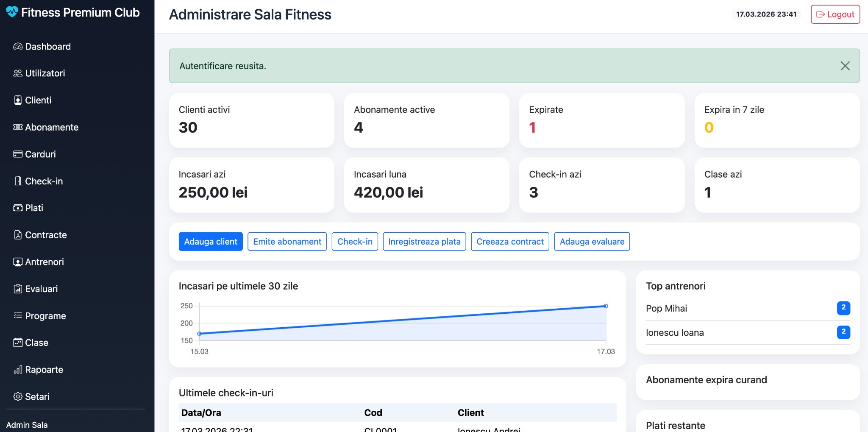Screen dimensions: 868x432
Task: Click the Contracte PDF file icon
Action: [18, 235]
